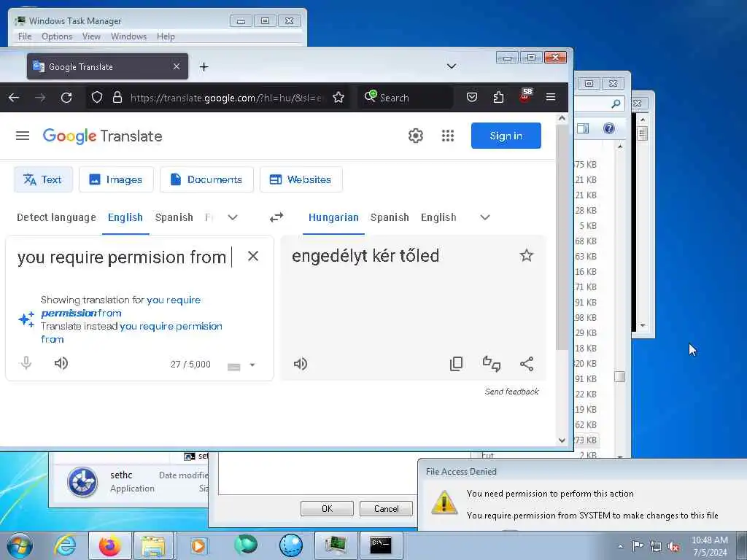Screen dimensions: 747x560
Task: Select English as target language
Action: pos(438,217)
